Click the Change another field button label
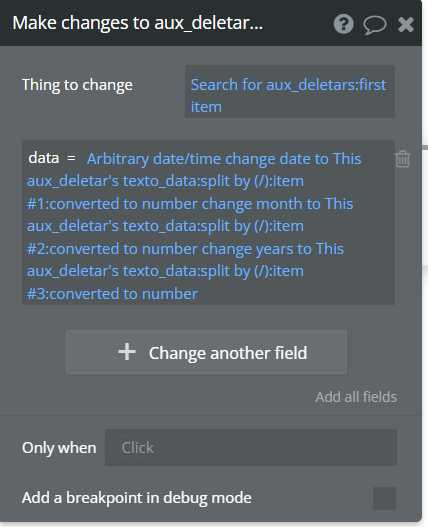Image resolution: width=428 pixels, height=527 pixels. pyautogui.click(x=228, y=353)
